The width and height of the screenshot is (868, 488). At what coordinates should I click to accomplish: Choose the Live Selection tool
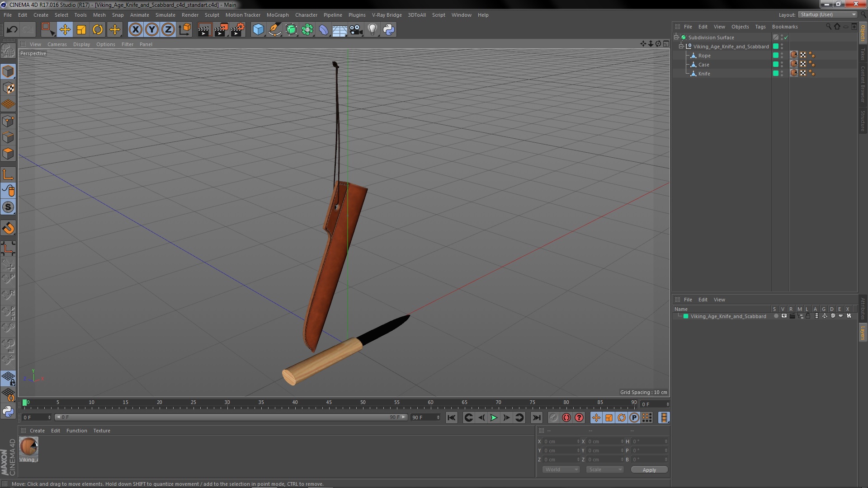[x=48, y=30]
